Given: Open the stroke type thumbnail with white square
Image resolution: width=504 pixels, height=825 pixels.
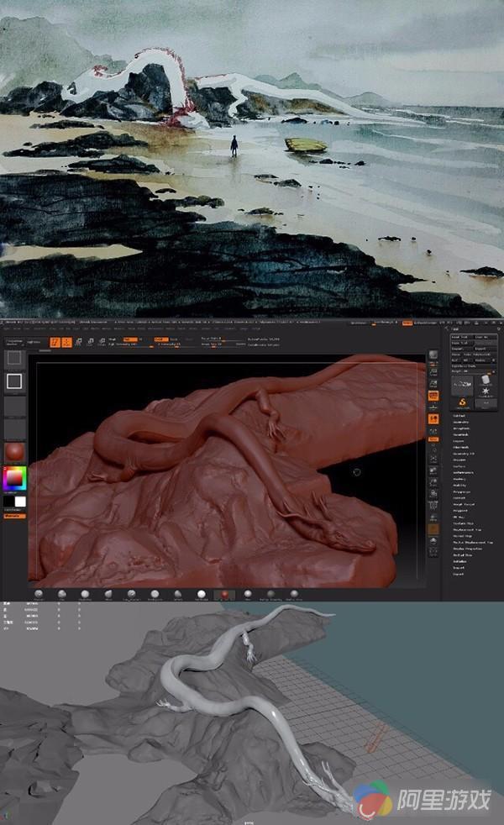Looking at the screenshot, I should click(x=14, y=381).
